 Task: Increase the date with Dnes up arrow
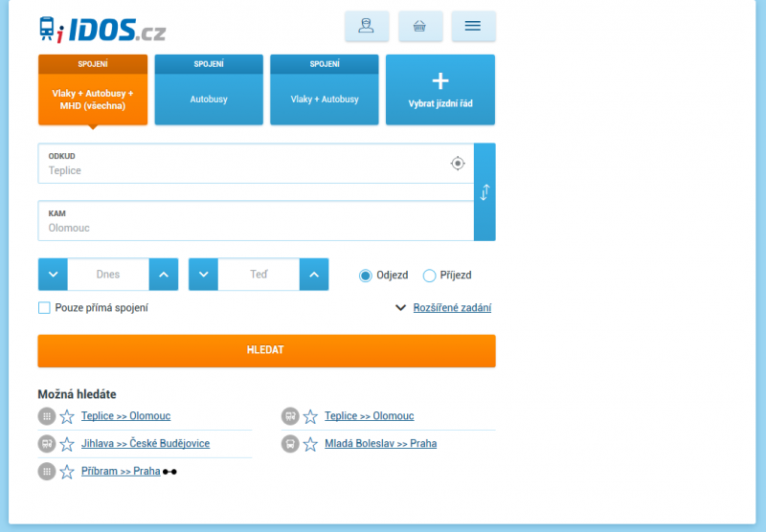(164, 275)
